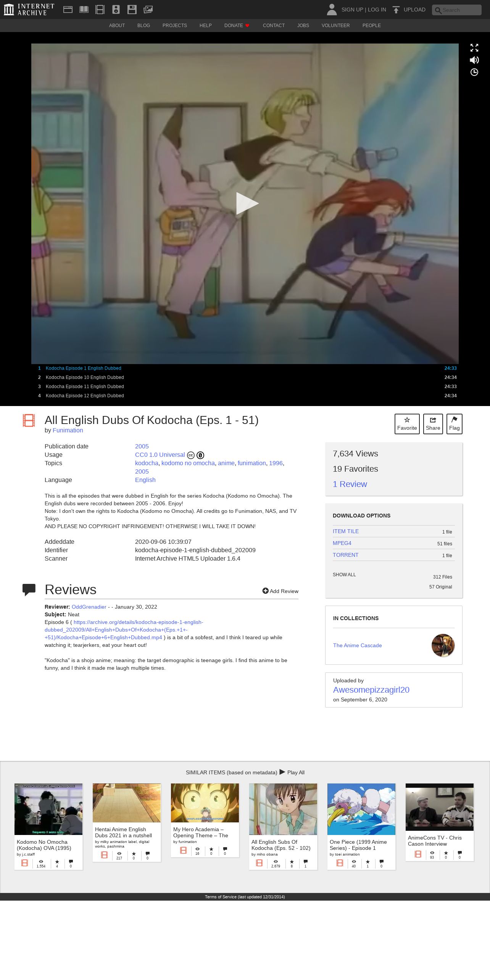
Task: Click the public domain zero icon
Action: tap(200, 455)
